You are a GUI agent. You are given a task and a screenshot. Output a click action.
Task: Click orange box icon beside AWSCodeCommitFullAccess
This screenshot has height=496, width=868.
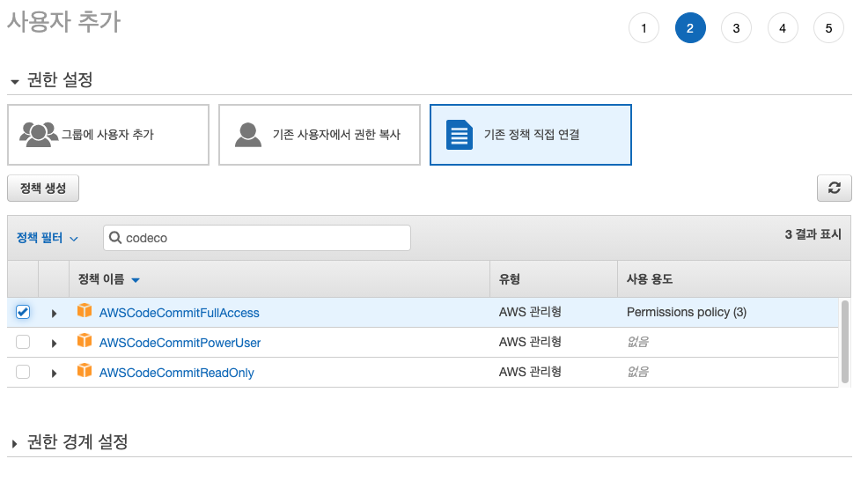(85, 310)
